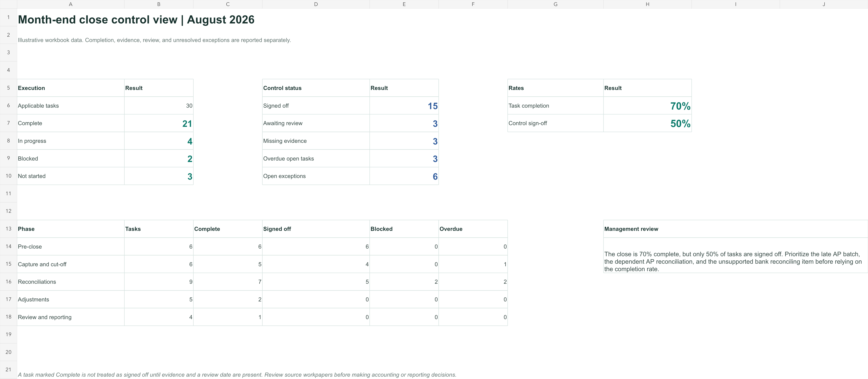Select the Reconciliations complete value 7
The height and width of the screenshot is (379, 868).
228,282
